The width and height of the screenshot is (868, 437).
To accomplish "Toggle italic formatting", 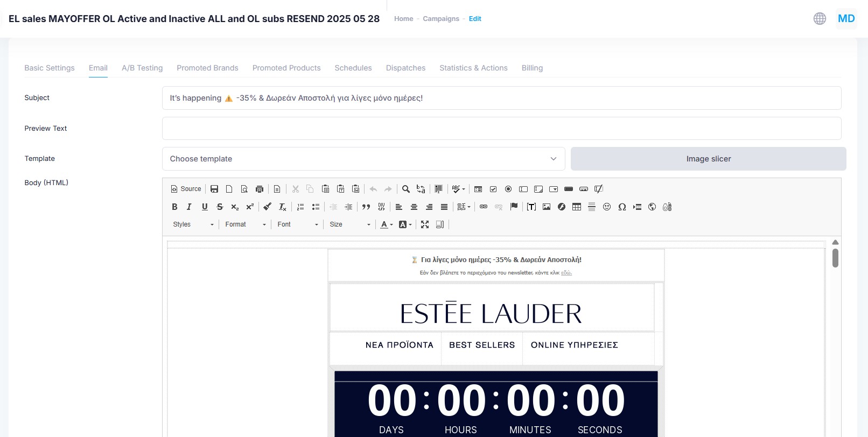I will coord(190,207).
